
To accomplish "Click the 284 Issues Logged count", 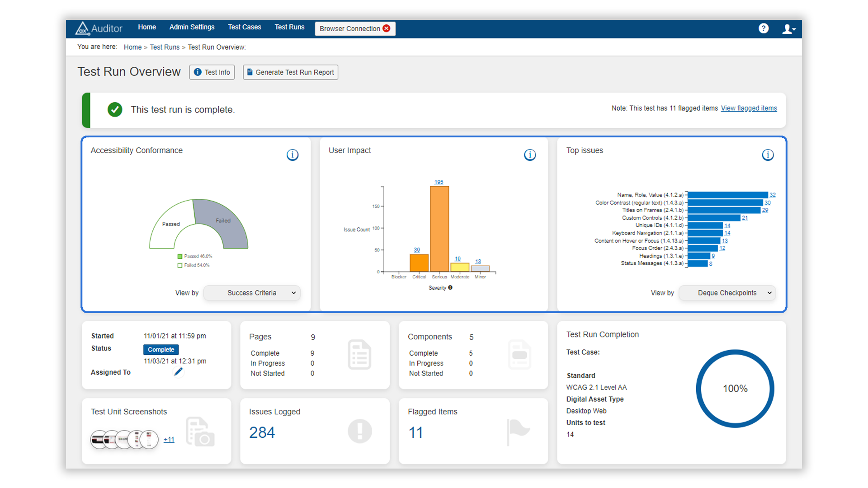I will pos(262,432).
